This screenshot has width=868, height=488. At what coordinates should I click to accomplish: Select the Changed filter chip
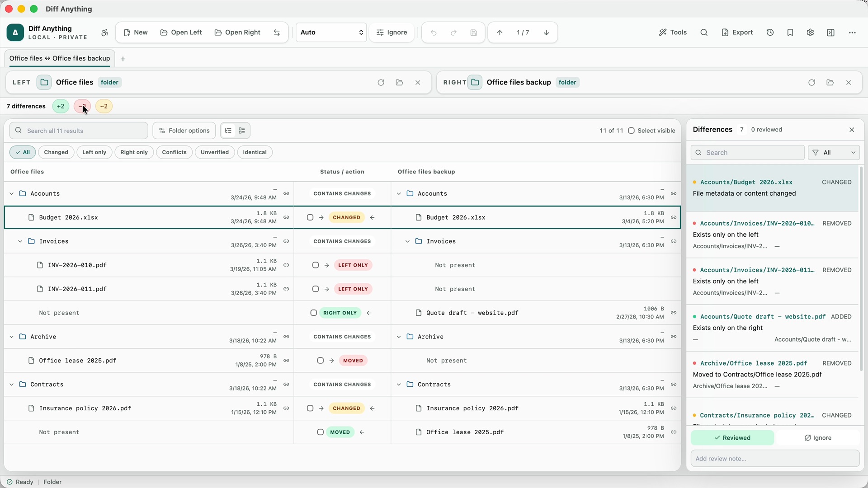(x=56, y=152)
